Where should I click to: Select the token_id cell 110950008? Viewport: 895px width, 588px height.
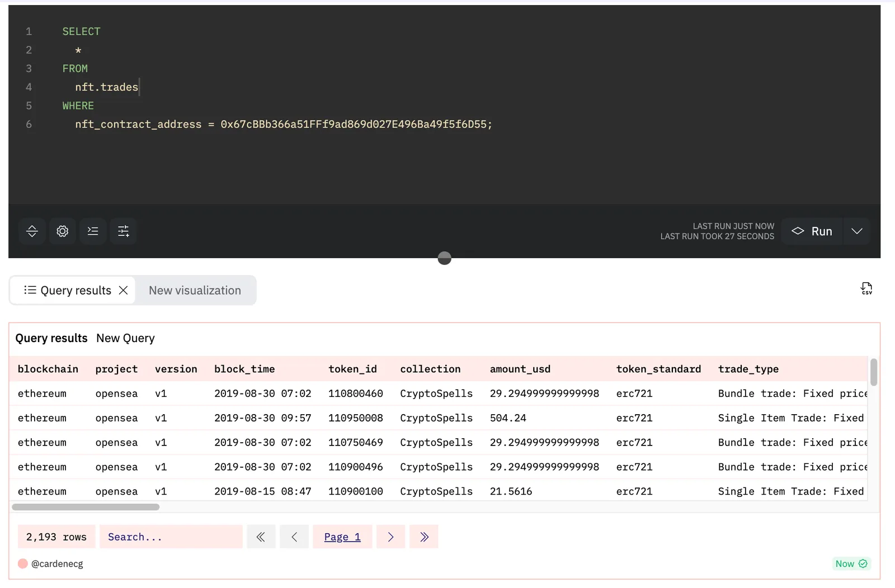coord(356,418)
